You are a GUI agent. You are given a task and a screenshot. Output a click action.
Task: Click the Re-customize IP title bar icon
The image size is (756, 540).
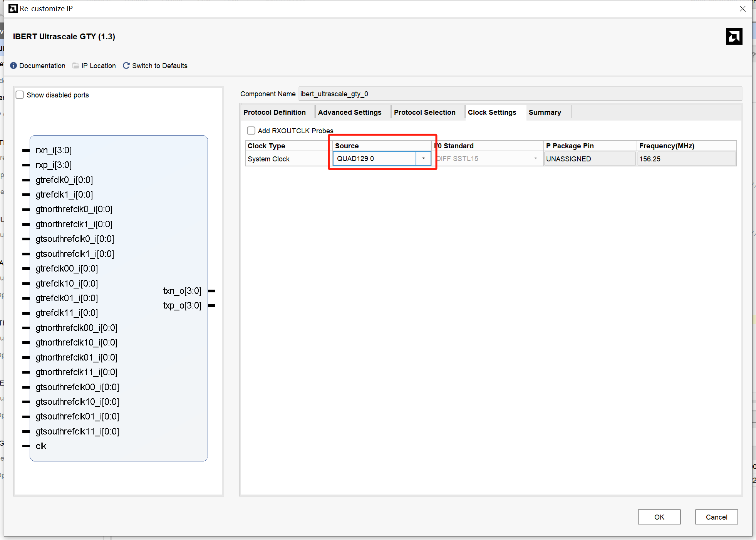click(13, 8)
